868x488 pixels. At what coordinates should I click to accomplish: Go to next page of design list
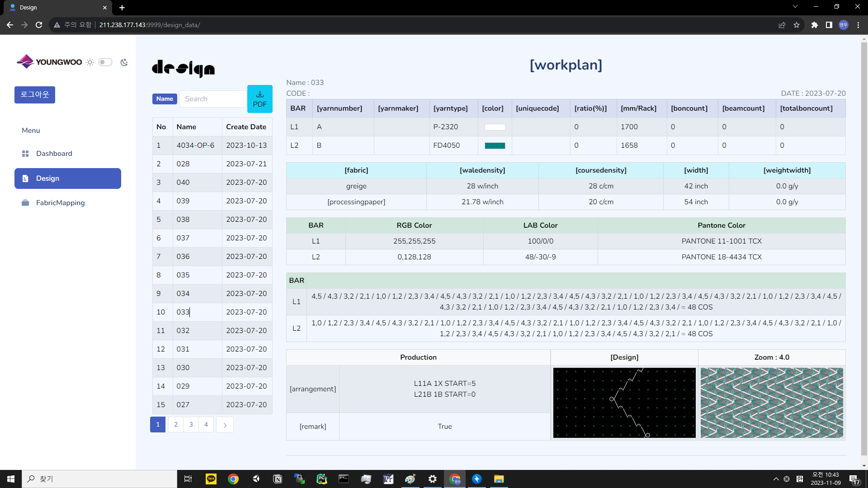225,425
